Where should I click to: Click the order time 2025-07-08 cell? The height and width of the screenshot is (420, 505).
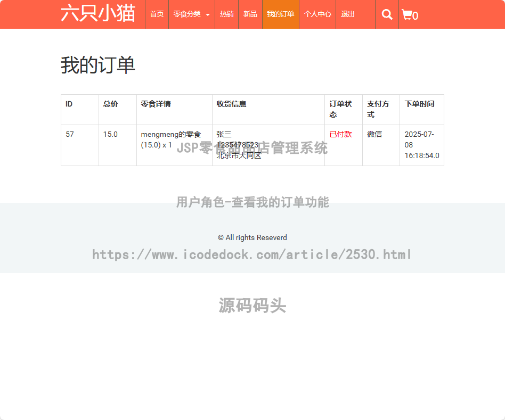422,145
